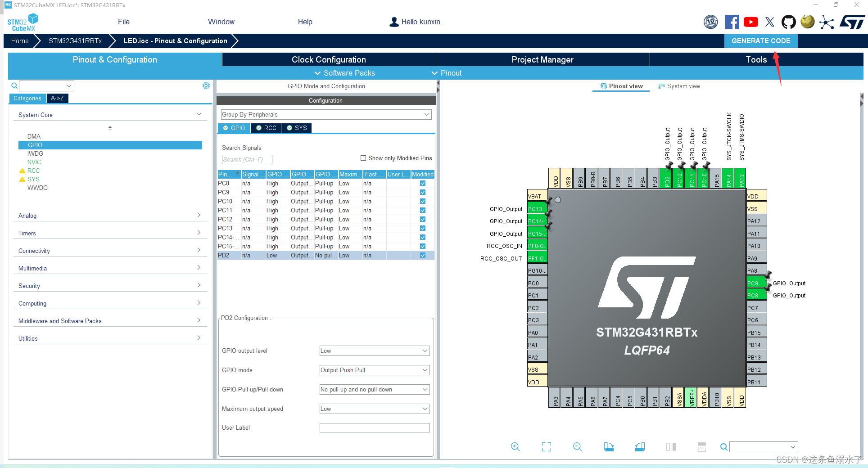The width and height of the screenshot is (868, 468).
Task: Check Show only Modified Pins
Action: coord(363,158)
